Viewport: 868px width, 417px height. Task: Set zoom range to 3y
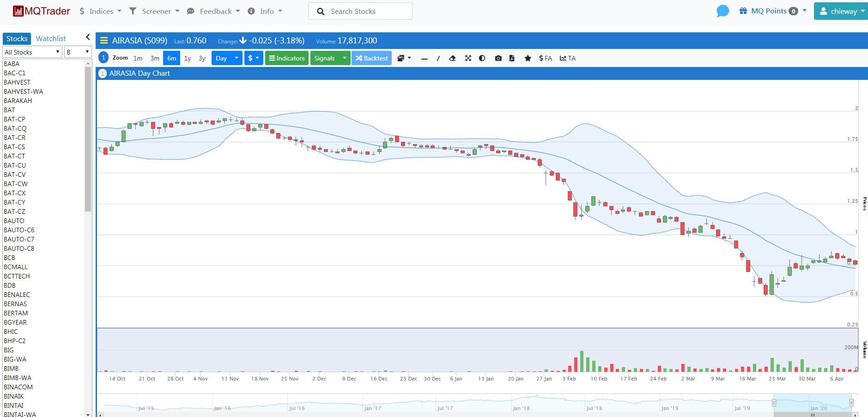click(x=202, y=58)
